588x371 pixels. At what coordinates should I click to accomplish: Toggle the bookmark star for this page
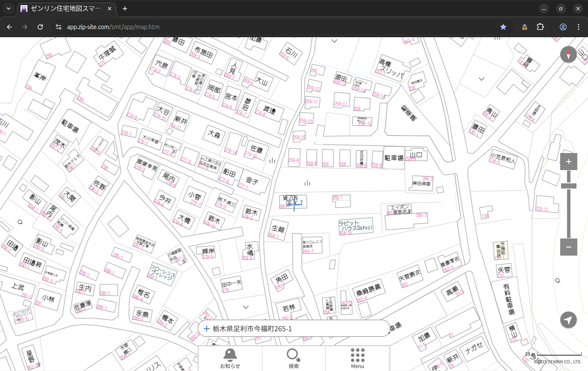click(503, 27)
